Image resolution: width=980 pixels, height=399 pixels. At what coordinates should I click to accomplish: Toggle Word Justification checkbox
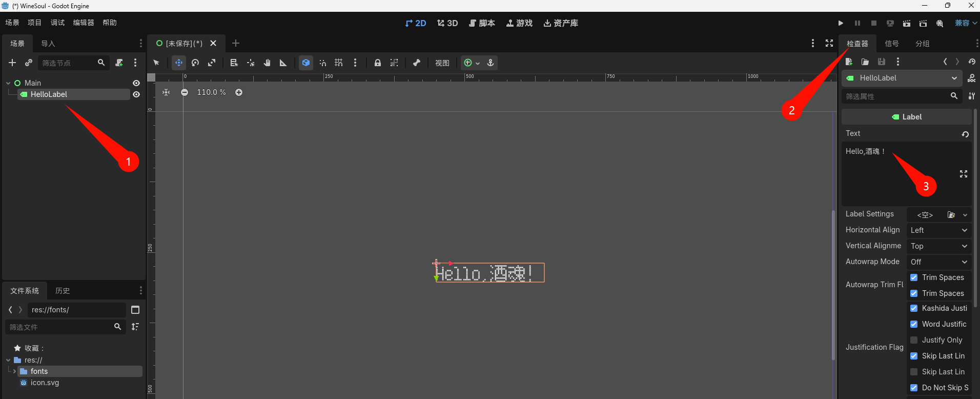pyautogui.click(x=914, y=324)
